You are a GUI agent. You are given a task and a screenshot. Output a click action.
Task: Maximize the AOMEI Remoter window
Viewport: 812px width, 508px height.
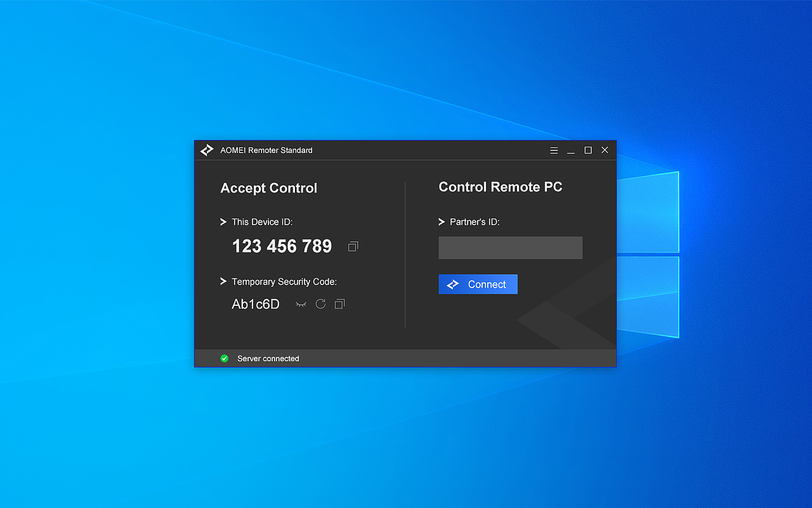click(x=588, y=150)
